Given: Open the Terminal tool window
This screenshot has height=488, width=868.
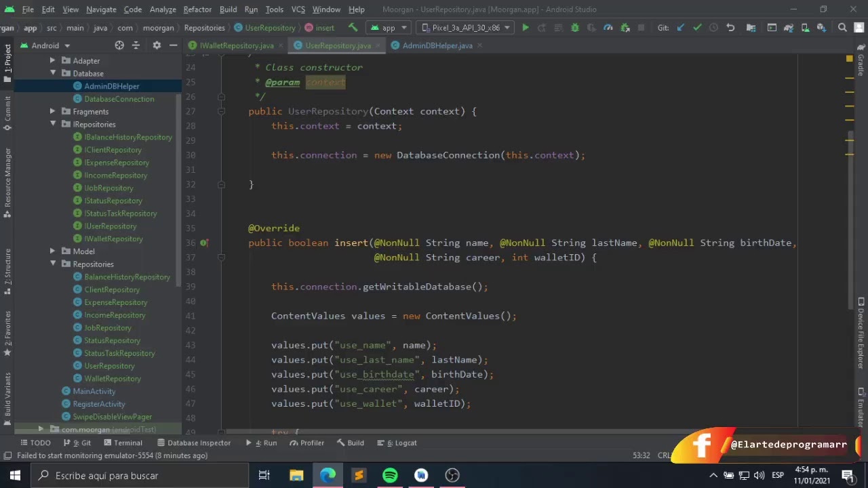Looking at the screenshot, I should coord(123,443).
